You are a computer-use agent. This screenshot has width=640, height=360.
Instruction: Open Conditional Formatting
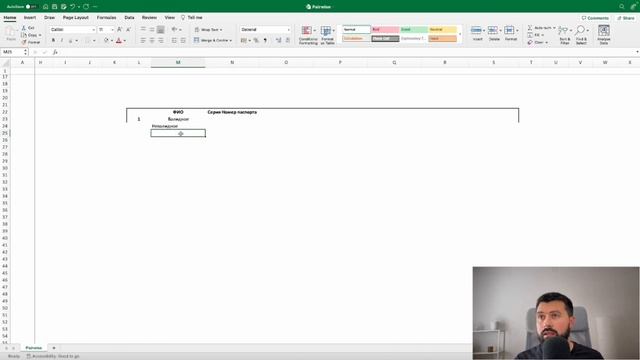(x=308, y=35)
